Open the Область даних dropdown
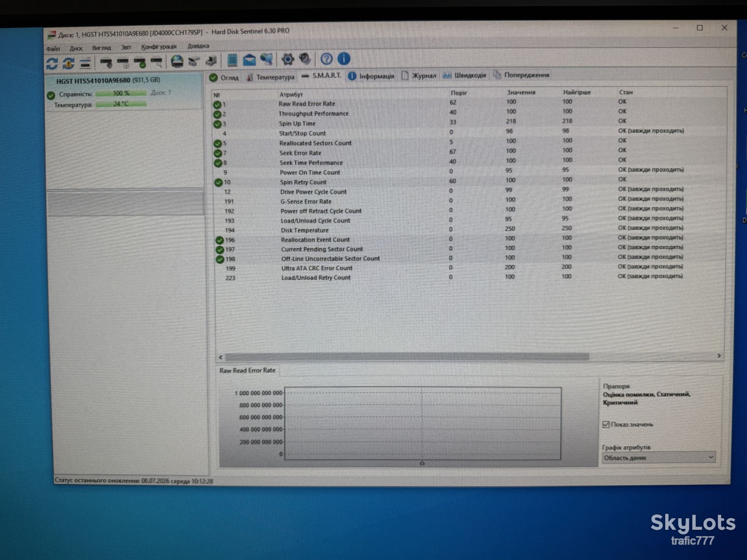This screenshot has height=560, width=747. click(x=659, y=457)
